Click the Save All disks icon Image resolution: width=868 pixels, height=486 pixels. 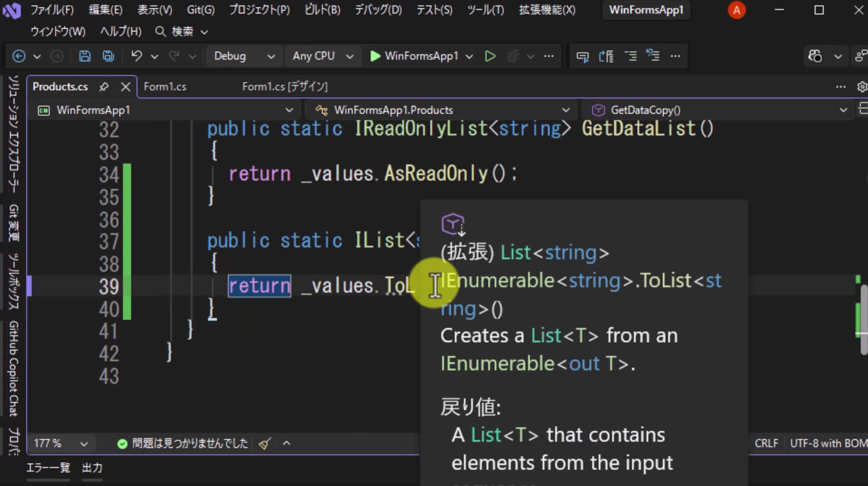[x=108, y=56]
